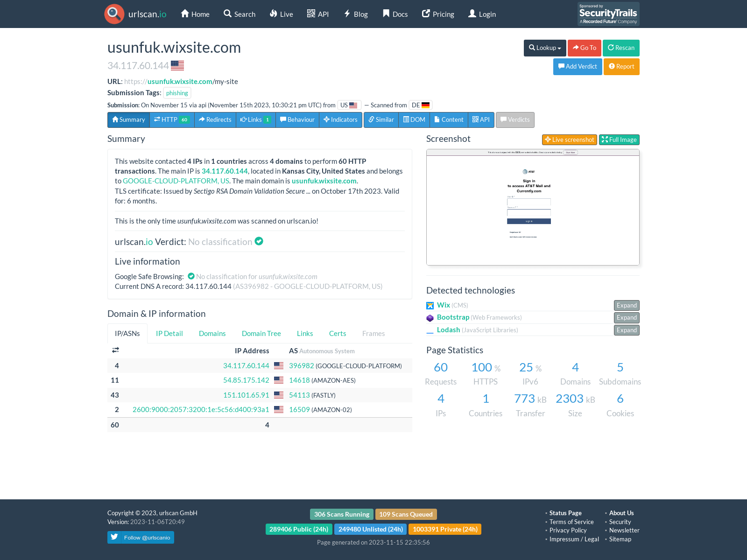Select the Summary tab

coord(128,120)
